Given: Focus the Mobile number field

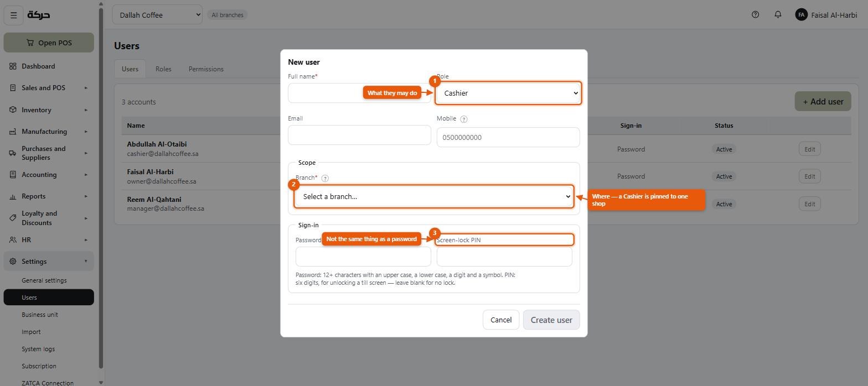Looking at the screenshot, I should [508, 137].
